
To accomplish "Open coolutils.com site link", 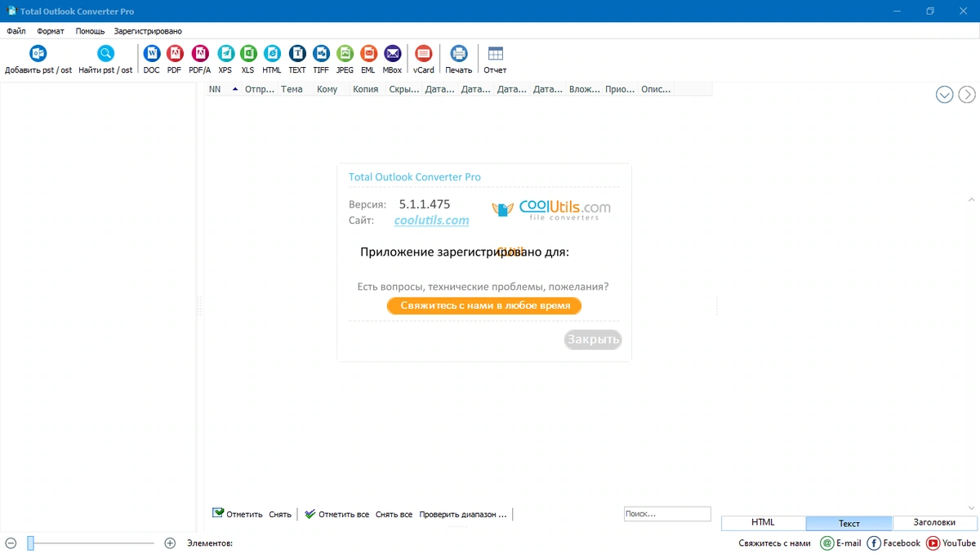I will tap(432, 221).
